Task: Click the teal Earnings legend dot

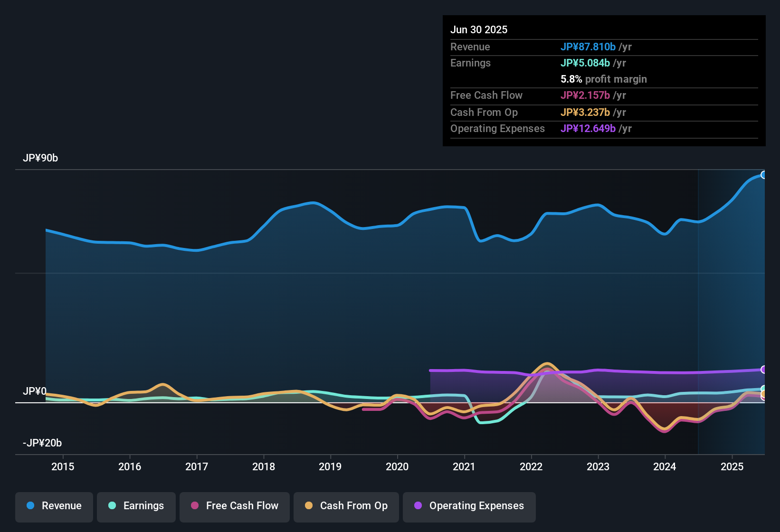Action: click(x=112, y=505)
